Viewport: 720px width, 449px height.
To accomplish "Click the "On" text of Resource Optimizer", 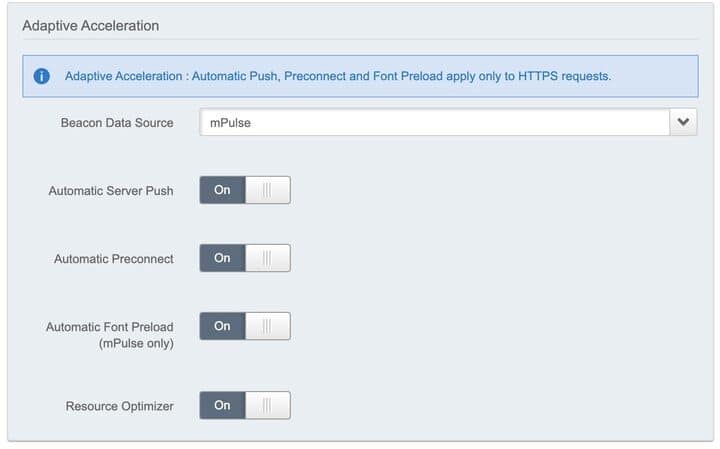I will click(x=222, y=405).
